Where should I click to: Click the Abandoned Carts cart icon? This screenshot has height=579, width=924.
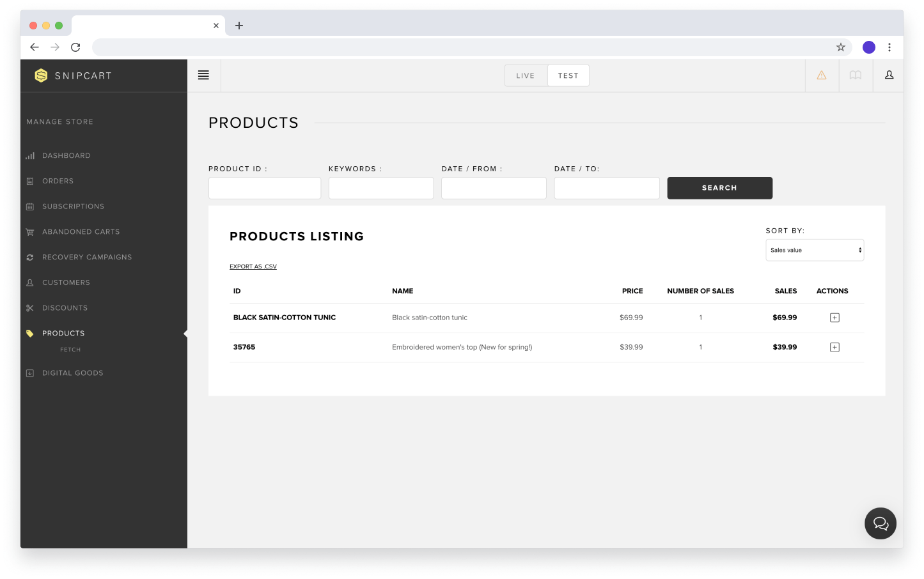30,231
